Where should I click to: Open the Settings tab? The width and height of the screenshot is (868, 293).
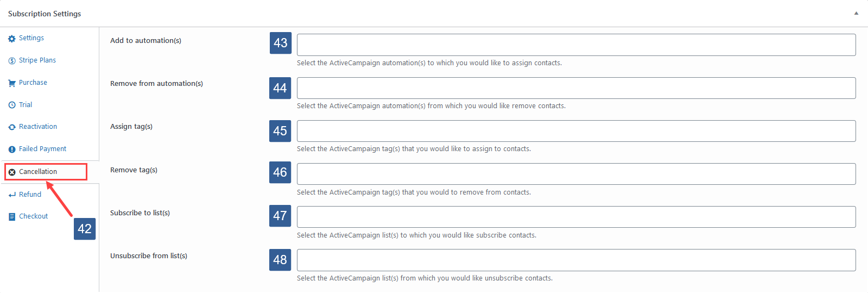[31, 38]
